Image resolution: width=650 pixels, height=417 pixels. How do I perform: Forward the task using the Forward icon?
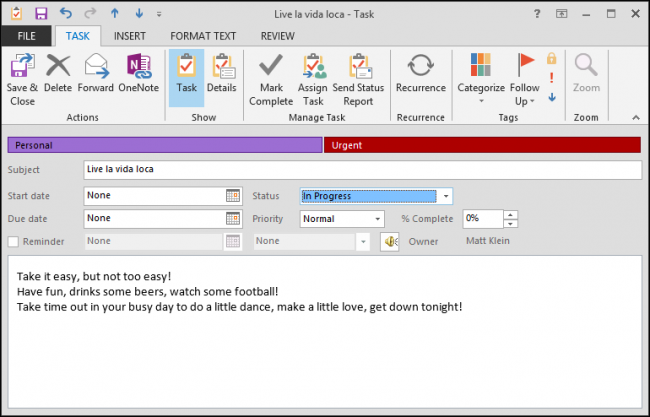[96, 65]
